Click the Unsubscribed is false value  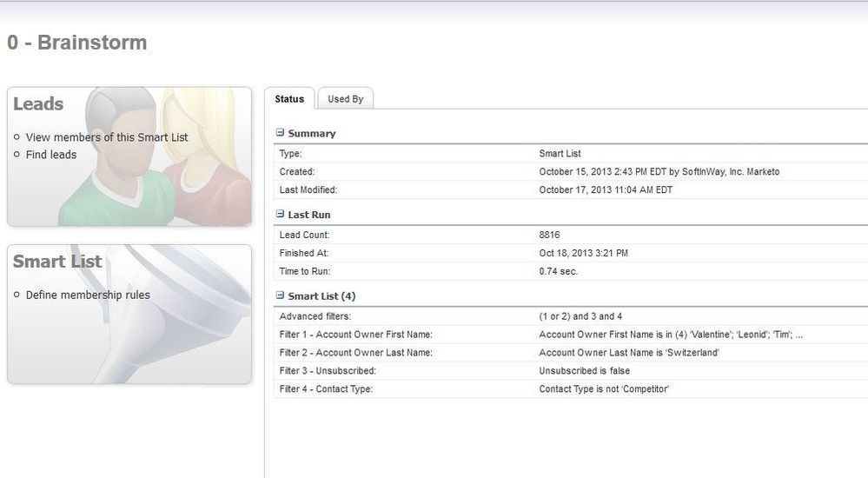pyautogui.click(x=584, y=371)
